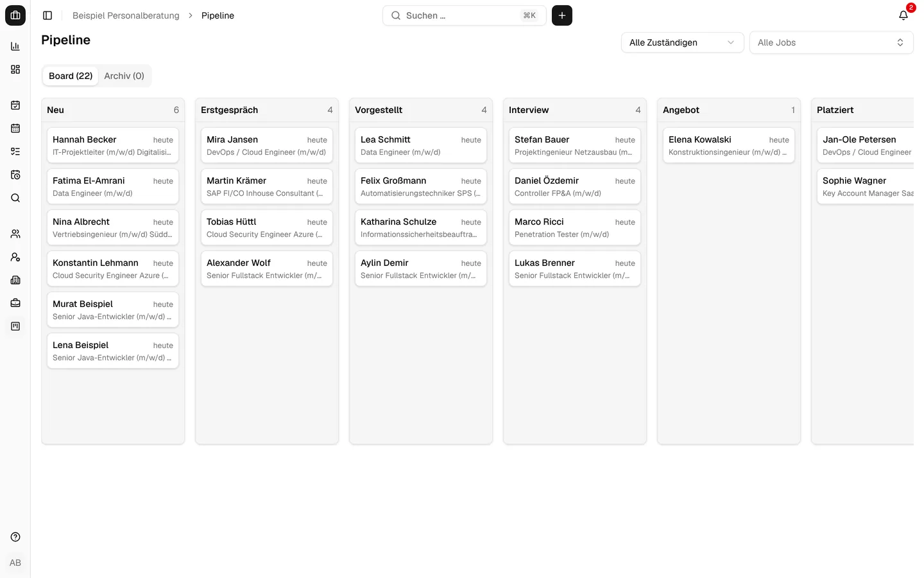924x578 pixels.
Task: Open Fatima El-Amrani candidate card
Action: tap(113, 186)
